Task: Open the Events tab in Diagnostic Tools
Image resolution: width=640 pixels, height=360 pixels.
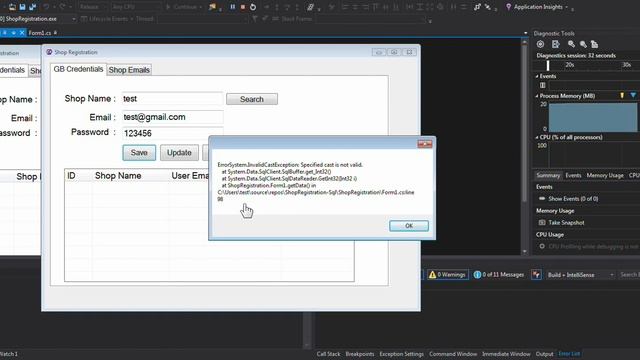Action: coord(573,175)
